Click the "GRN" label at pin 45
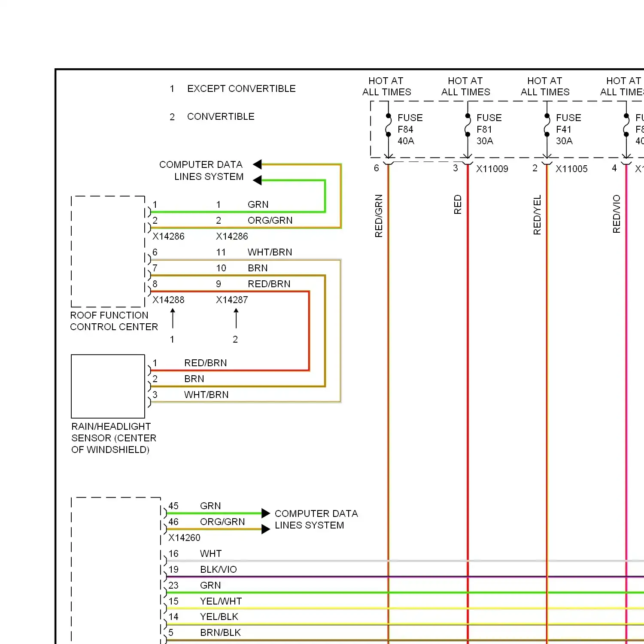The height and width of the screenshot is (644, 644). [x=210, y=506]
